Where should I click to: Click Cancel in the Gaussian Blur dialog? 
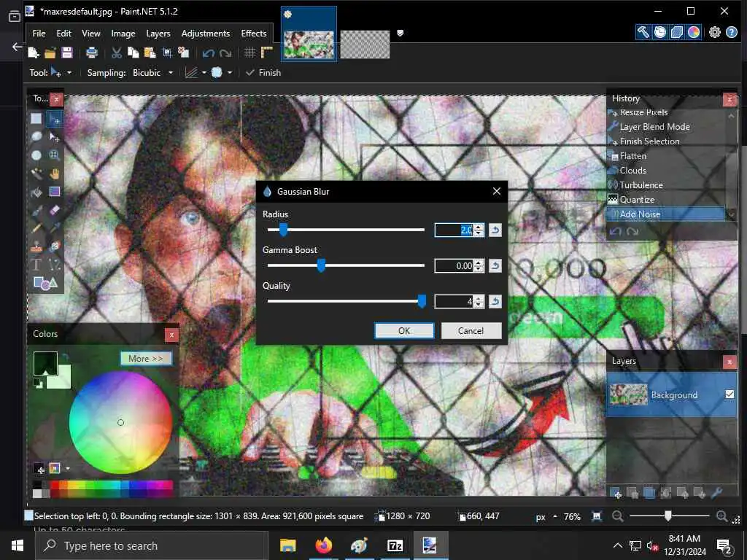pyautogui.click(x=471, y=330)
